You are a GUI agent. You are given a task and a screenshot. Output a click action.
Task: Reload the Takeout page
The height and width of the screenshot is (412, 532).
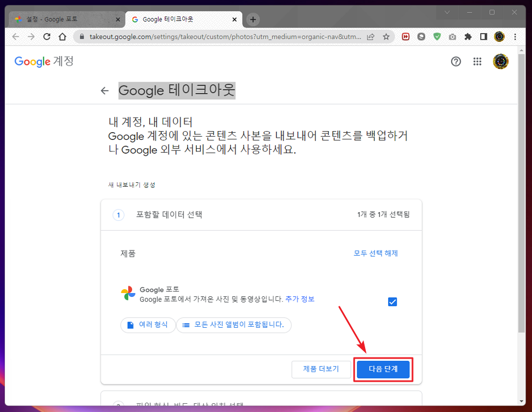pyautogui.click(x=47, y=37)
